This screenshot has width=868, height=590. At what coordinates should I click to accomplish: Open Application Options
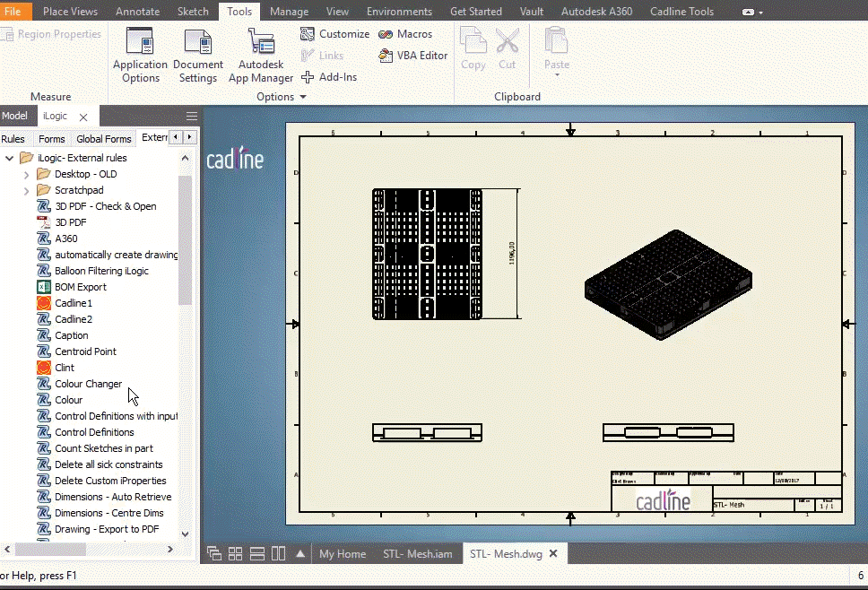click(x=140, y=56)
